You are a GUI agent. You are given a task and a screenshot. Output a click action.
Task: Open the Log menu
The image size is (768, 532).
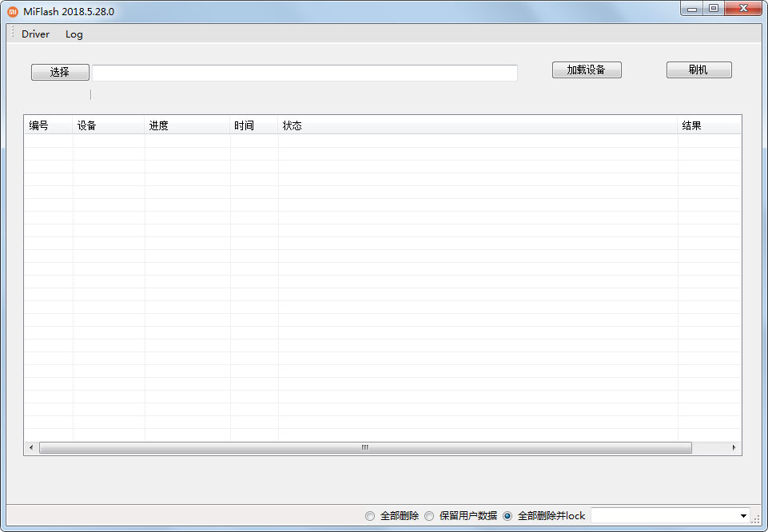tap(74, 34)
